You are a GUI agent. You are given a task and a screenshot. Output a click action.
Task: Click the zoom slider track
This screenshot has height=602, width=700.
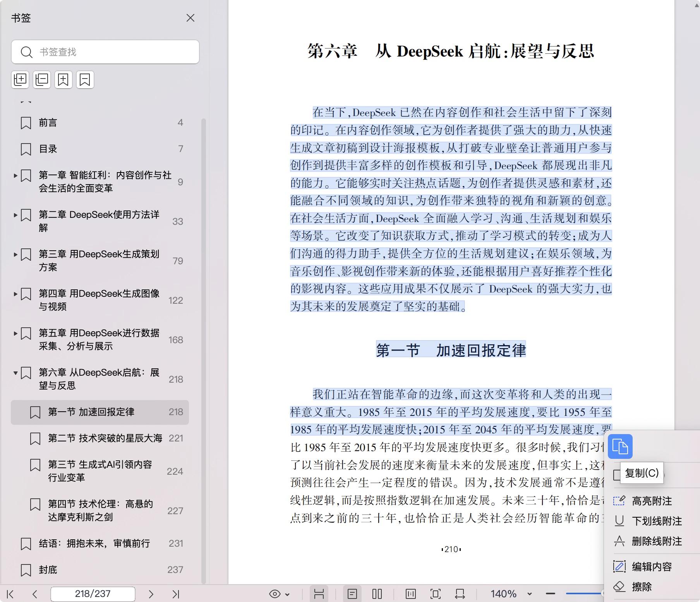coord(583,593)
